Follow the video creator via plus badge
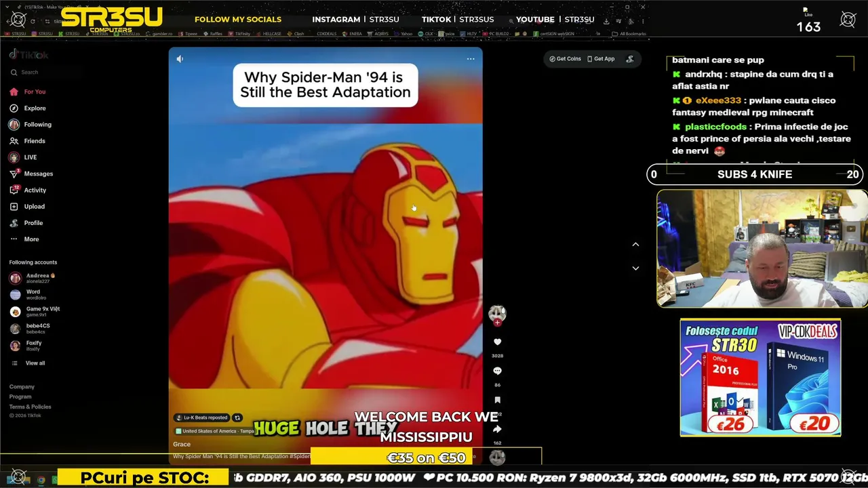 497,323
